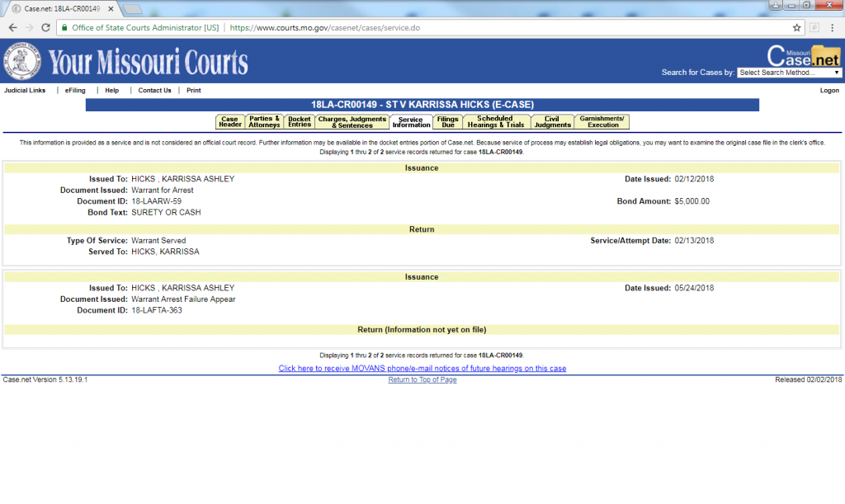The width and height of the screenshot is (845, 504).
Task: Click the Logon link
Action: click(828, 91)
